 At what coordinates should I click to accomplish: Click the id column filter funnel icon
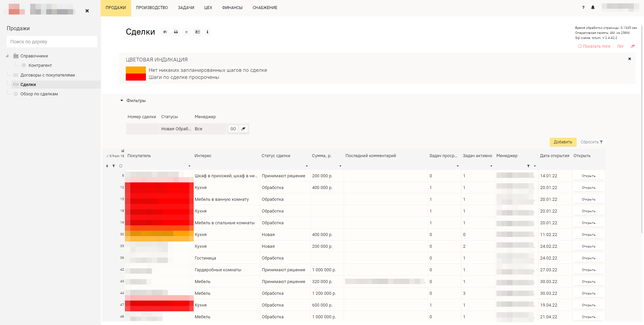pyautogui.click(x=114, y=166)
